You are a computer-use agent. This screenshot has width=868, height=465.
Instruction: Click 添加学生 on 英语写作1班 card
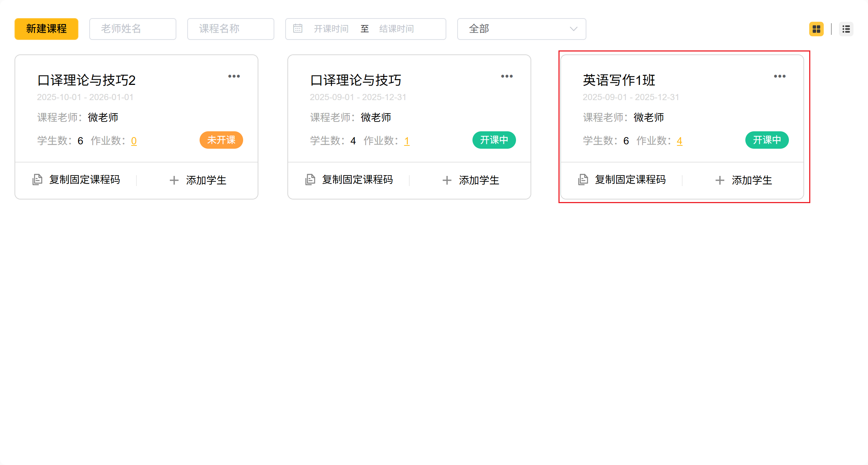pyautogui.click(x=751, y=180)
